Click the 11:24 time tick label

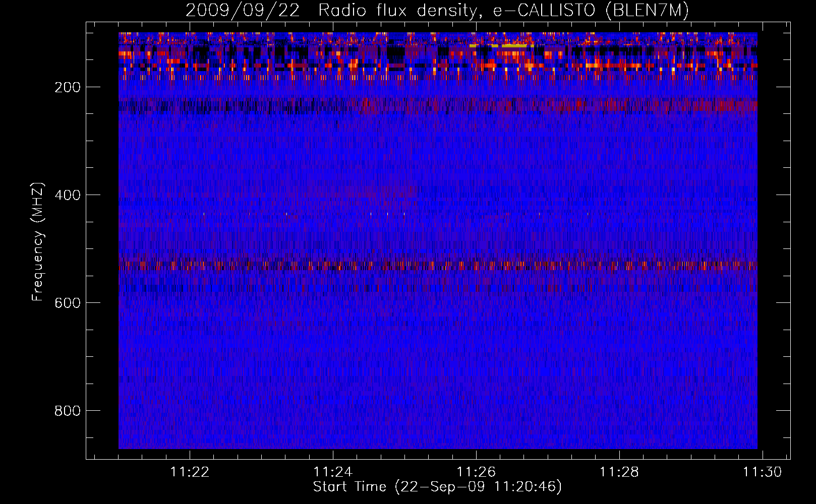click(x=333, y=472)
